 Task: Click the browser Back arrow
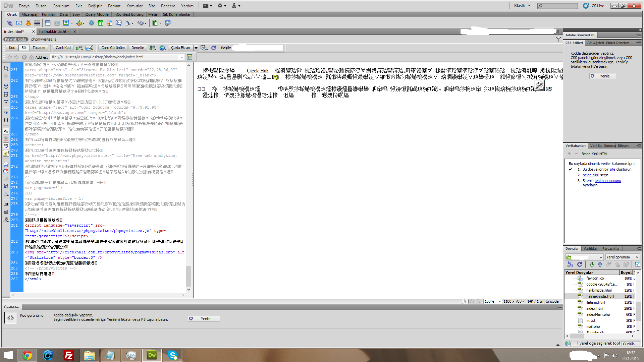click(9, 57)
